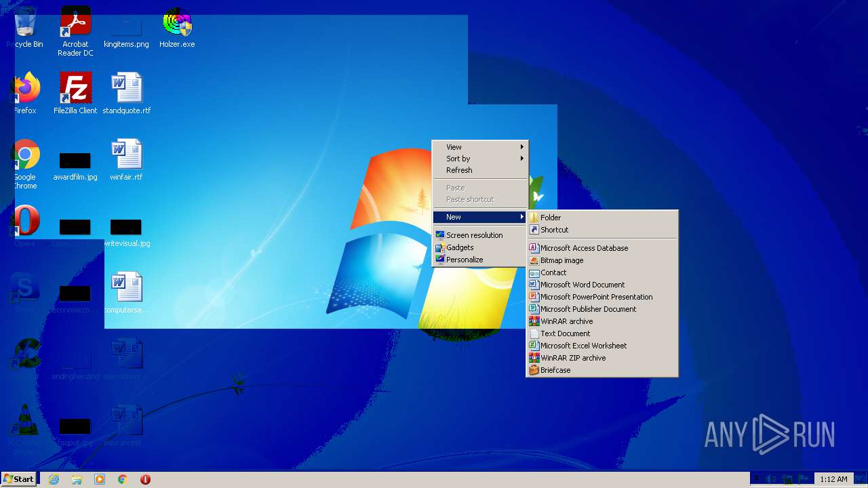Create new WinRAR archive
The width and height of the screenshot is (868, 488).
[602, 321]
